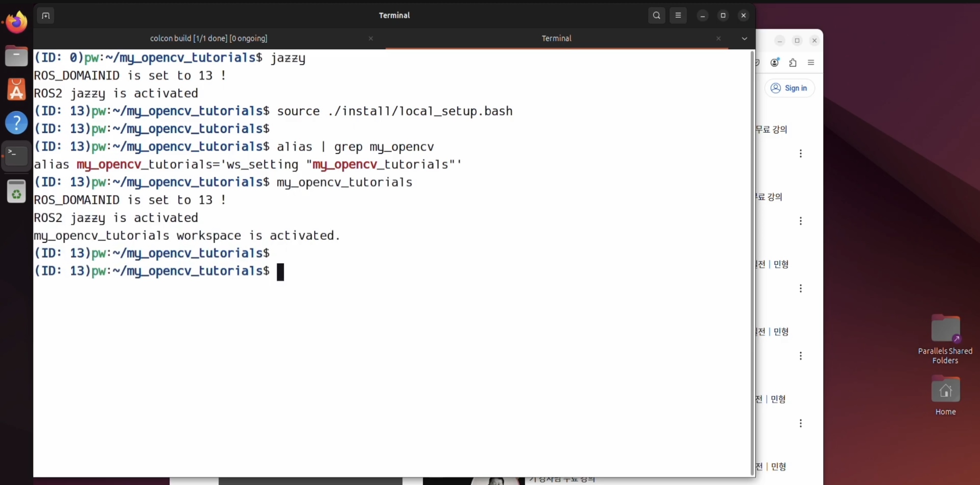Image resolution: width=980 pixels, height=485 pixels.
Task: Open the browser hamburger menu
Action: [x=811, y=62]
